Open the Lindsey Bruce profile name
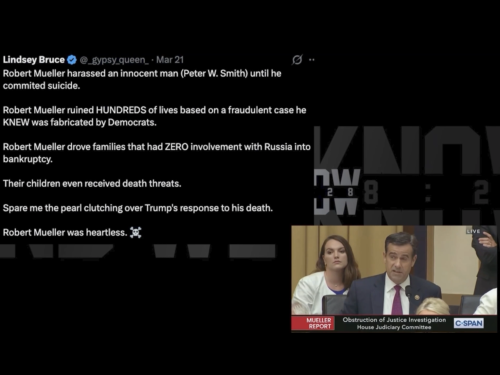The image size is (500, 375). pyautogui.click(x=34, y=60)
